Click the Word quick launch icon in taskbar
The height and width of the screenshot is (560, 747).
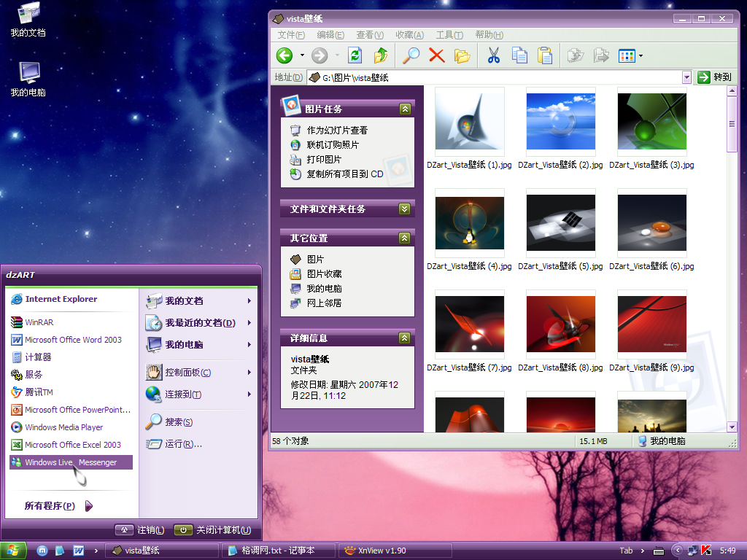(79, 551)
